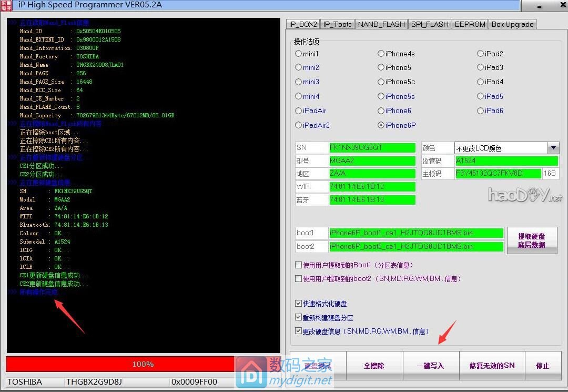Enable 使用用户提取到的Boot1 checkbox
Image resolution: width=568 pixels, height=392 pixels.
[299, 265]
